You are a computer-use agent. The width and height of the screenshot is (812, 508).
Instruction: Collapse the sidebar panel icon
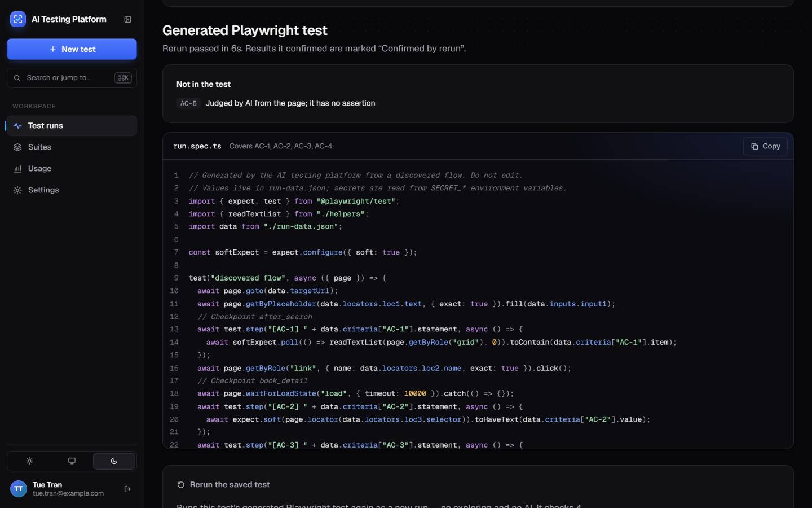(128, 19)
